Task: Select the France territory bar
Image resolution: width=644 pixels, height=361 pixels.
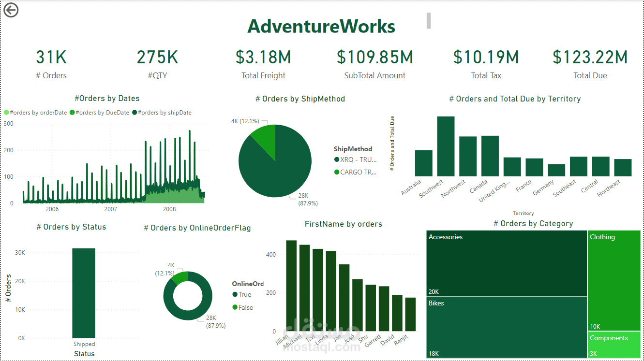Action: coord(535,167)
